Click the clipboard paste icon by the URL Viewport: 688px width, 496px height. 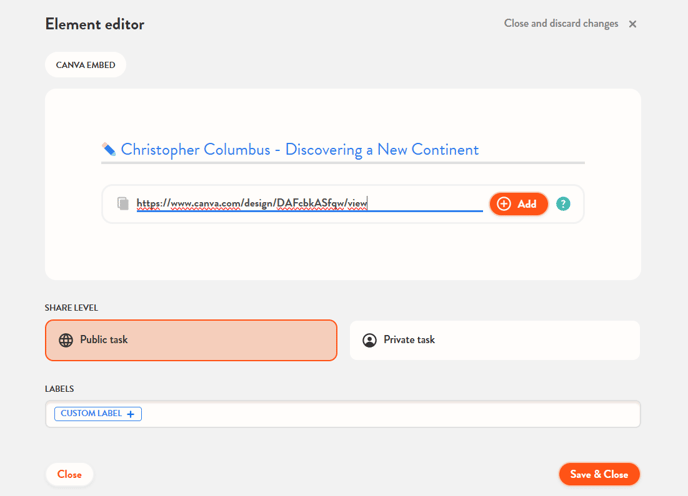[x=123, y=203]
